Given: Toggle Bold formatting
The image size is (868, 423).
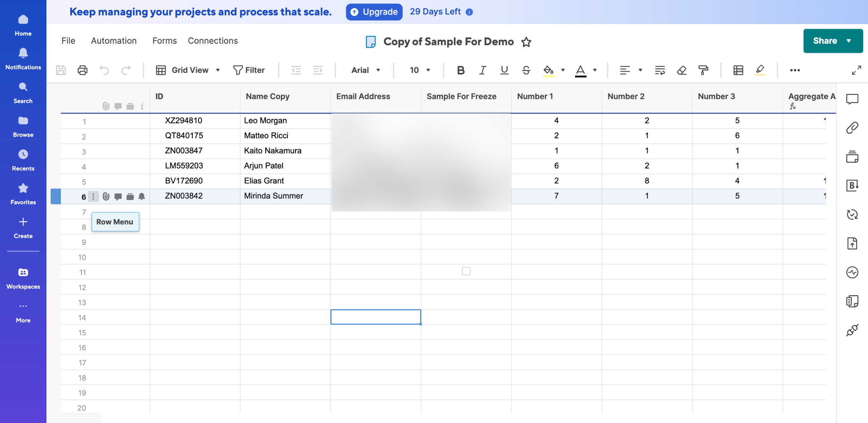Looking at the screenshot, I should tap(460, 70).
